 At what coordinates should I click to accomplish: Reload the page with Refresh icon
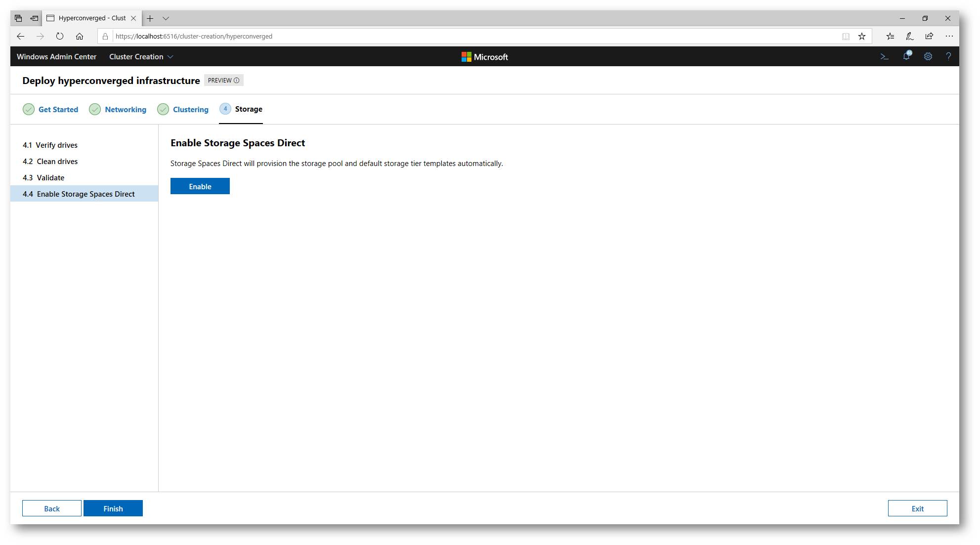point(60,36)
